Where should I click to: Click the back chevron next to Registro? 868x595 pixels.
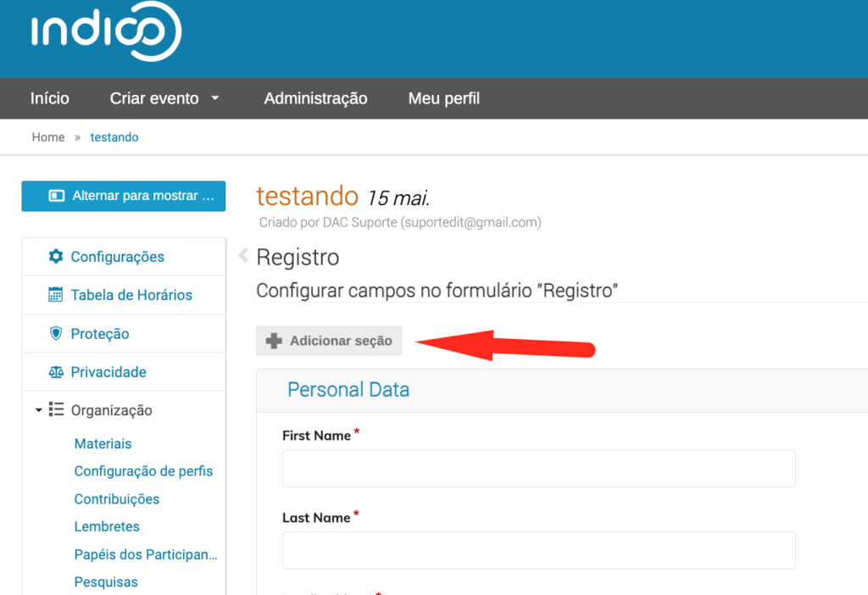[243, 255]
